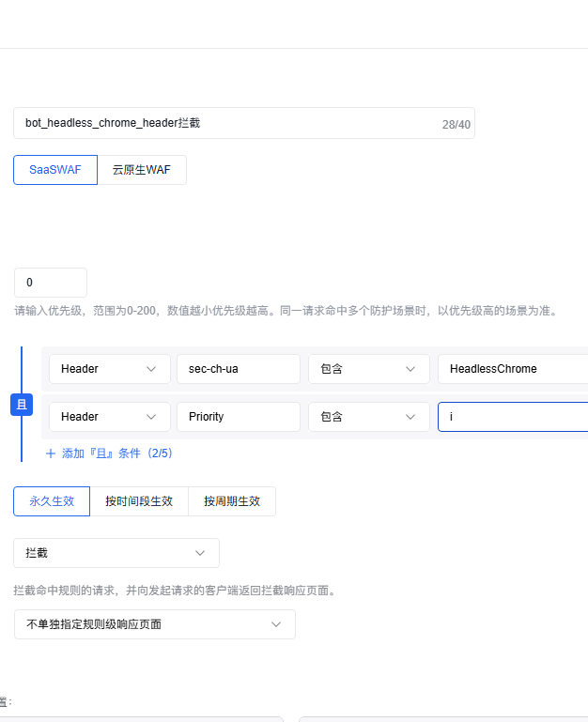Click the rule name input field

244,123
